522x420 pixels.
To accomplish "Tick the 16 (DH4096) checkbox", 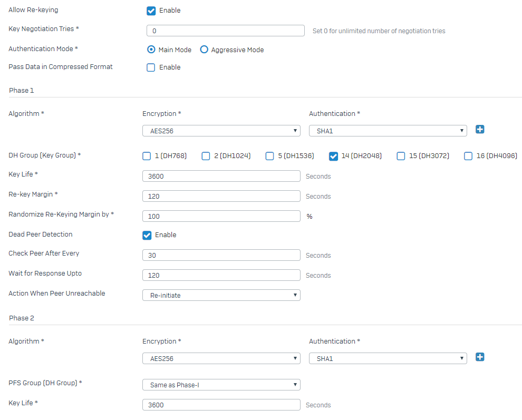I will click(468, 156).
